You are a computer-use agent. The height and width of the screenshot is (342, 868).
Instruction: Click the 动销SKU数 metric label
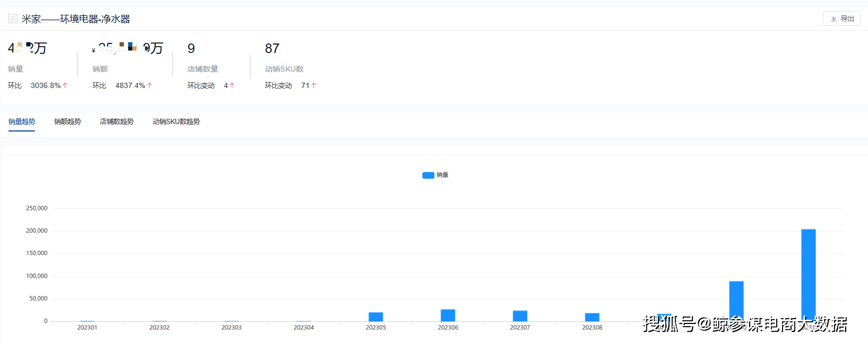click(x=284, y=69)
